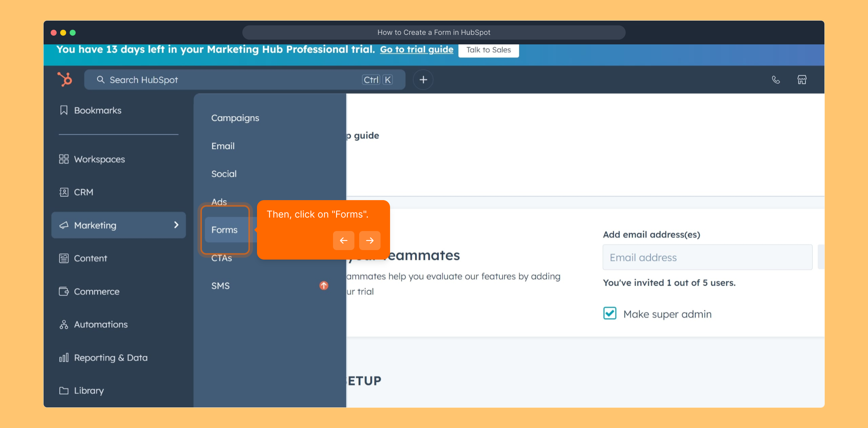This screenshot has height=428, width=868.
Task: Click the Email address input field
Action: click(x=707, y=257)
